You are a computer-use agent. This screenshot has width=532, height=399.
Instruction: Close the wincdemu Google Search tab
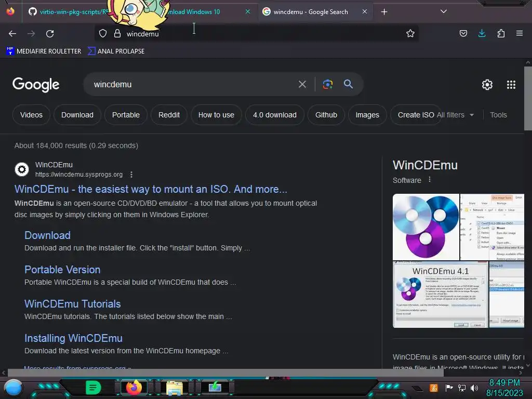coord(364,11)
